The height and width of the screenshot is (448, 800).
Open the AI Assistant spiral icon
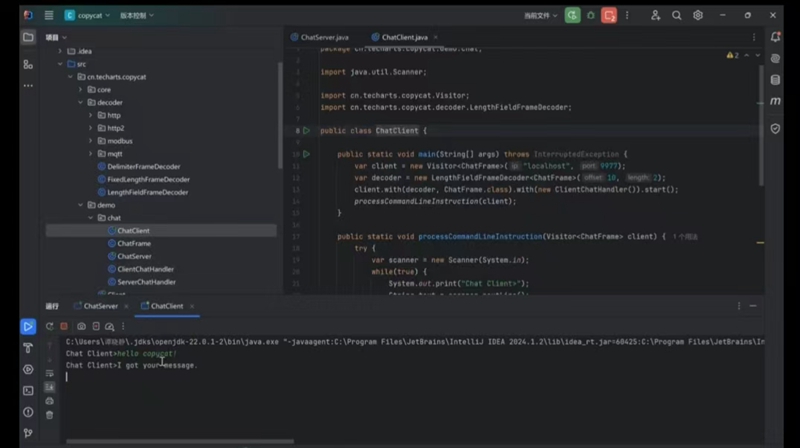point(775,58)
